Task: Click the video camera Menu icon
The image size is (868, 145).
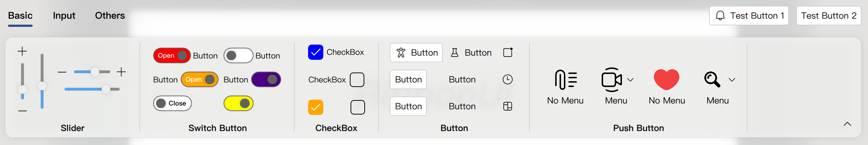Action: (612, 79)
